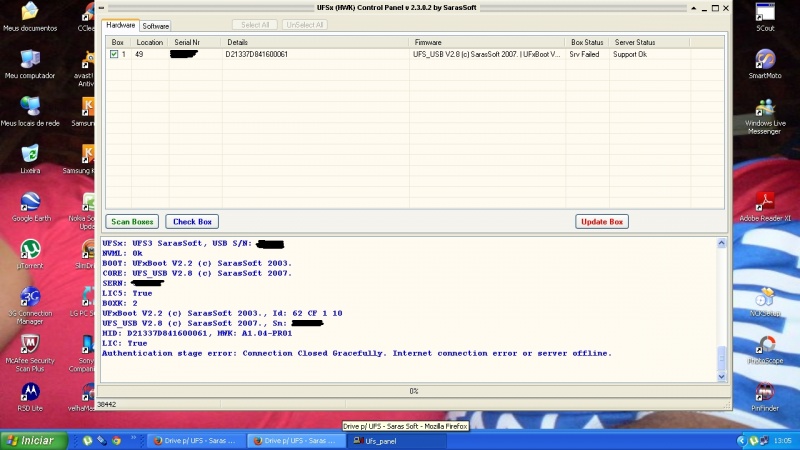
Task: Click Location cell showing 49
Action: 139,54
